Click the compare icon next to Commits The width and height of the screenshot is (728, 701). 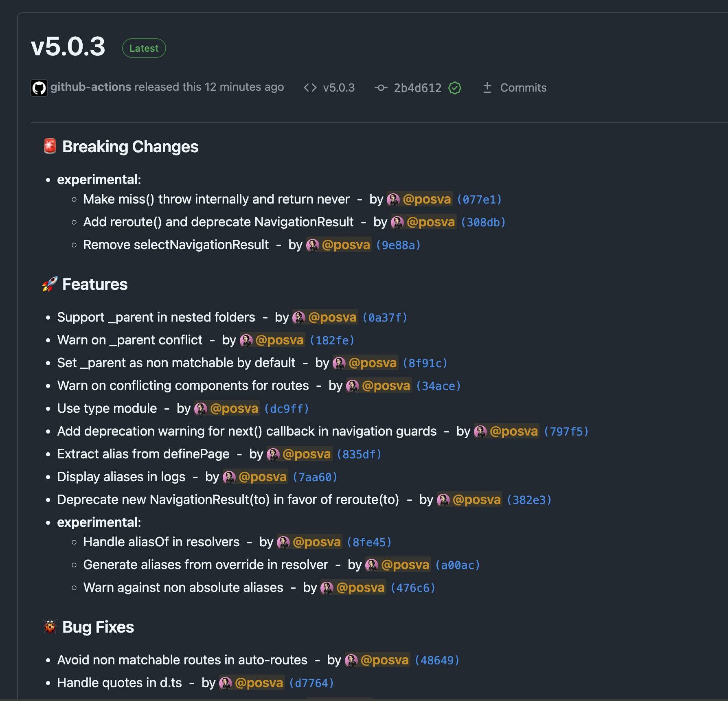pyautogui.click(x=487, y=88)
